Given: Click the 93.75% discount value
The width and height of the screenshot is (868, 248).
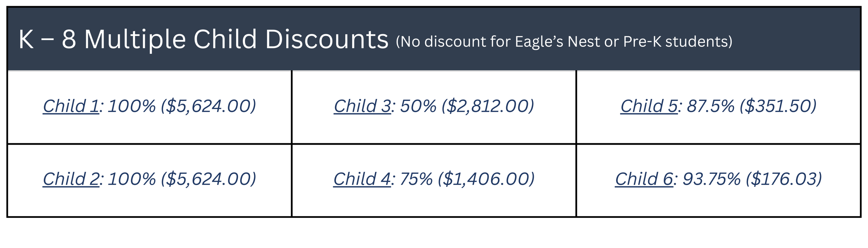Looking at the screenshot, I should click(711, 179).
